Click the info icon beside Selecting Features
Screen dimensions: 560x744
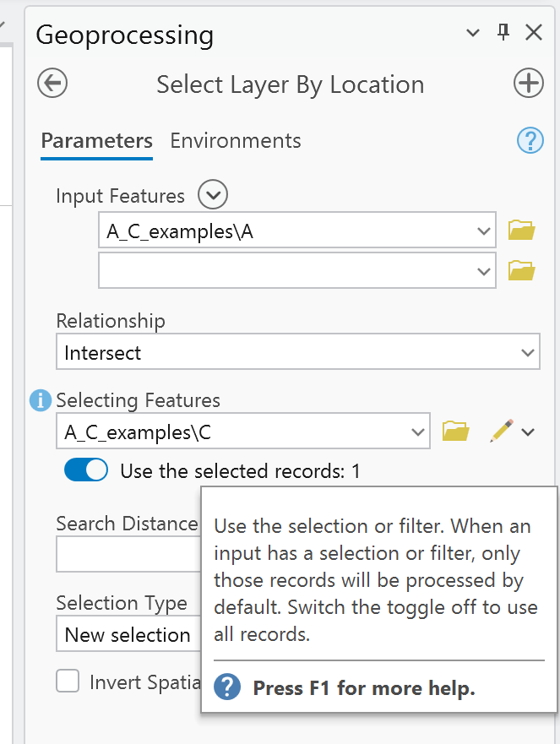pos(39,400)
